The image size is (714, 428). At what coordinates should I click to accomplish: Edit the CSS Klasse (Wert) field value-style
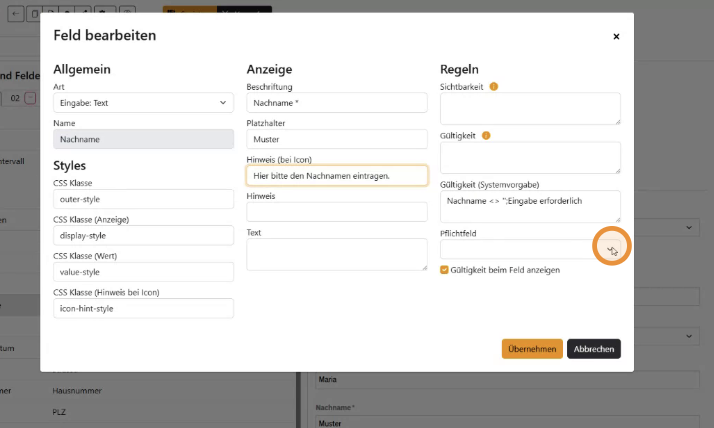click(143, 272)
